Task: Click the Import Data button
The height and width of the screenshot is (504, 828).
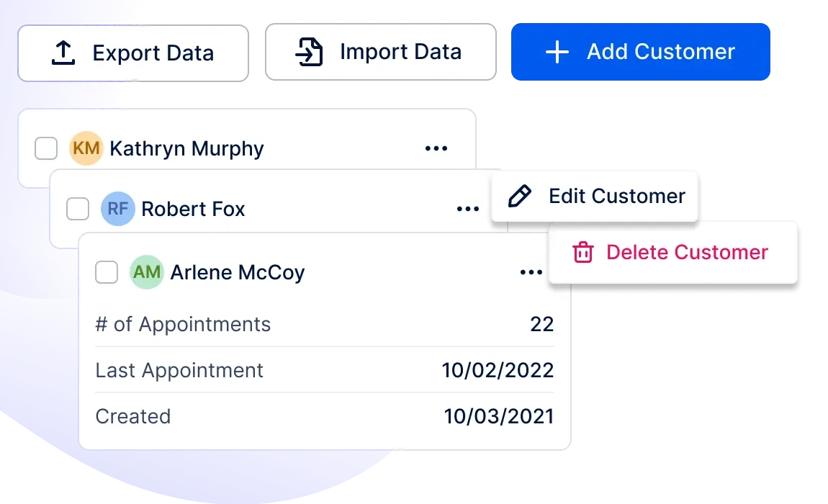Action: click(x=381, y=52)
